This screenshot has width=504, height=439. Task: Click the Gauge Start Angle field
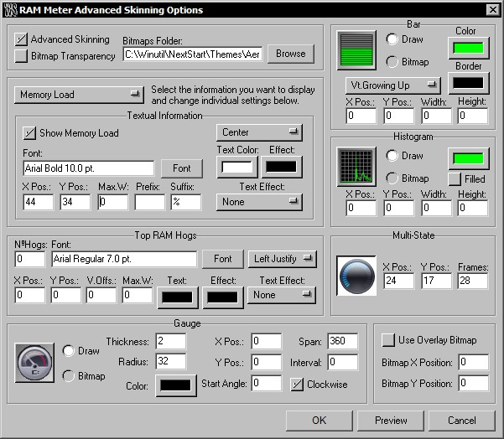267,383
